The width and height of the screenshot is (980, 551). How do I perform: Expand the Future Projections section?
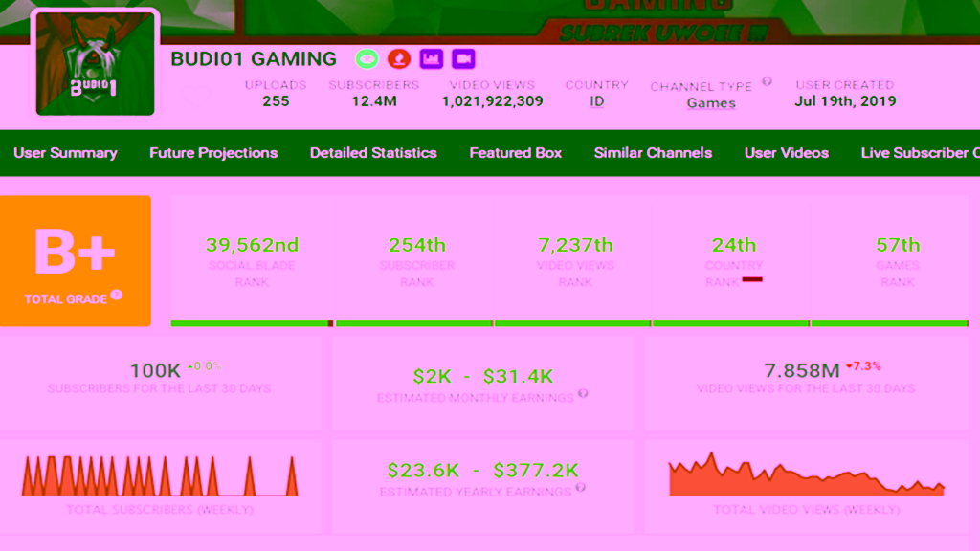click(x=212, y=153)
